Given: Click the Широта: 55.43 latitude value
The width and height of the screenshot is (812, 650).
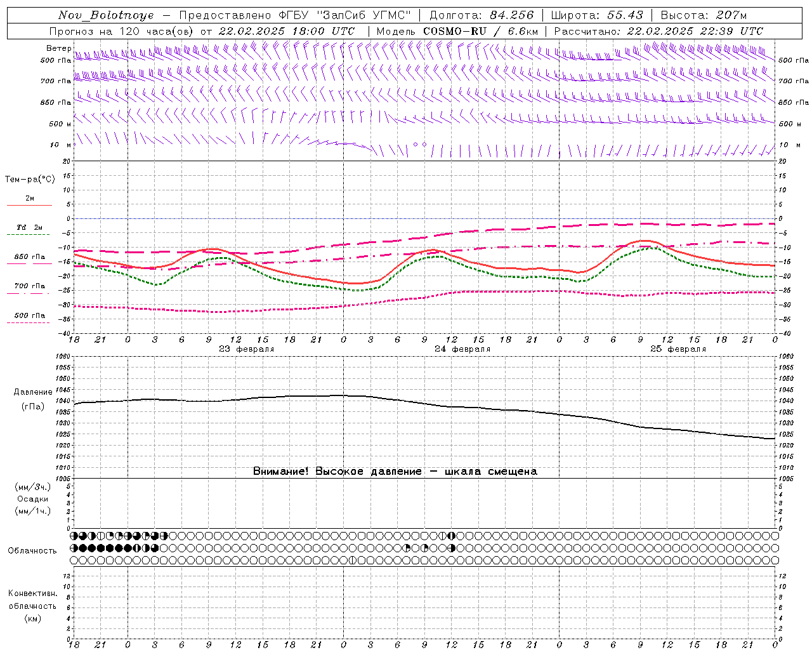Looking at the screenshot, I should click(597, 15).
